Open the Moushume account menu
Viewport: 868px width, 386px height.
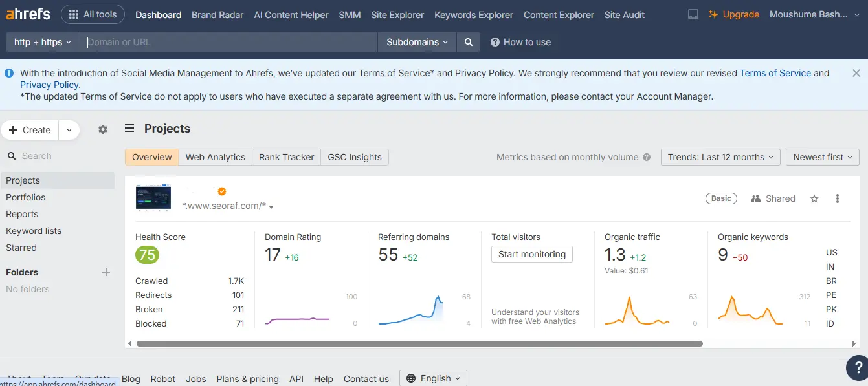(815, 14)
